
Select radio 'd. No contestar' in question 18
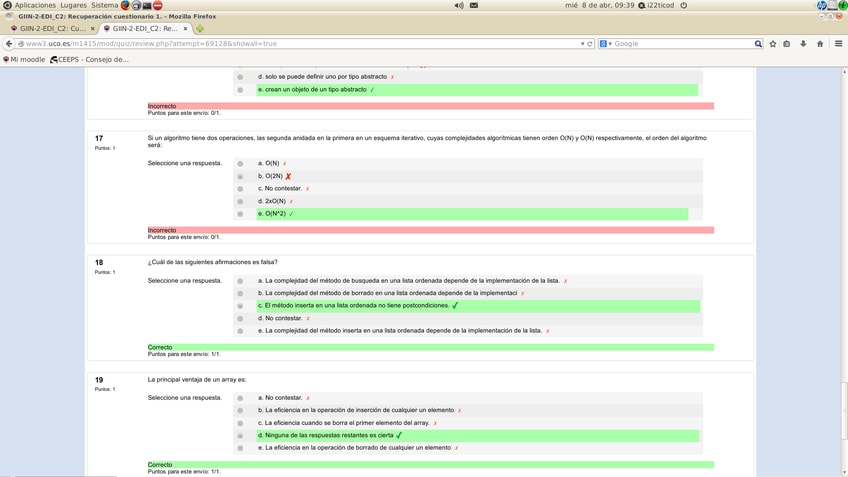[240, 319]
